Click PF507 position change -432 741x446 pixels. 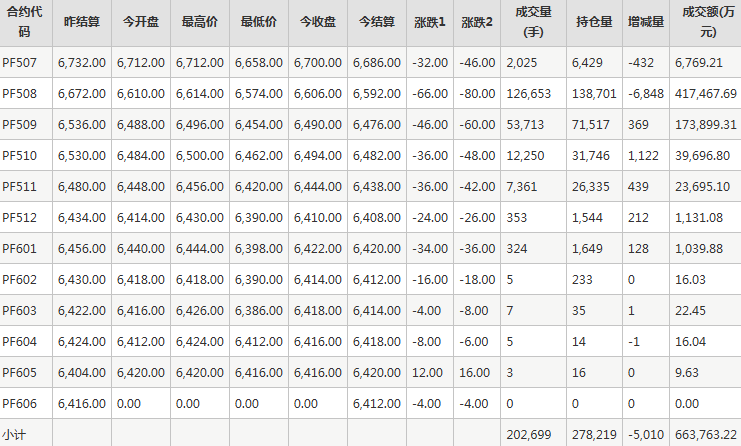[641, 62]
